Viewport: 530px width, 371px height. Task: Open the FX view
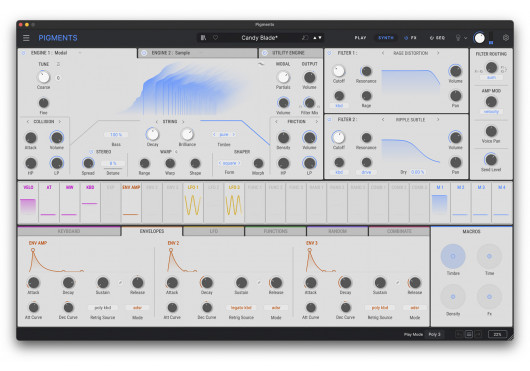[413, 38]
